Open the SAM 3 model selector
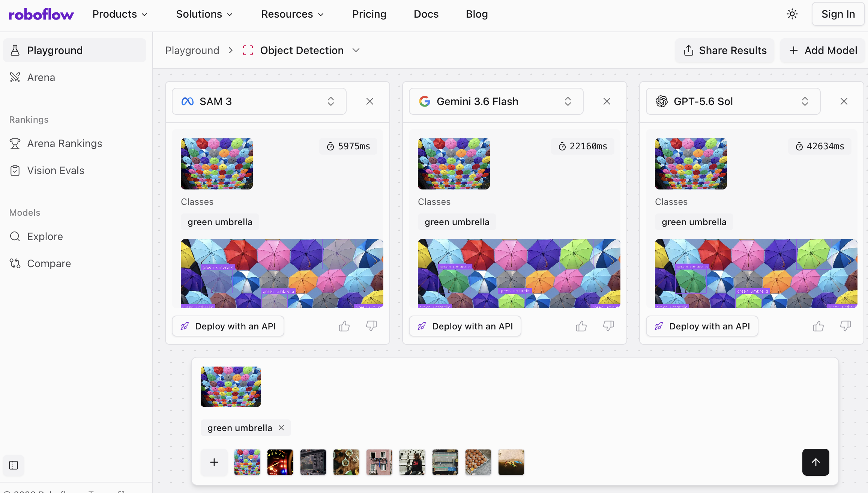The image size is (868, 493). click(259, 101)
